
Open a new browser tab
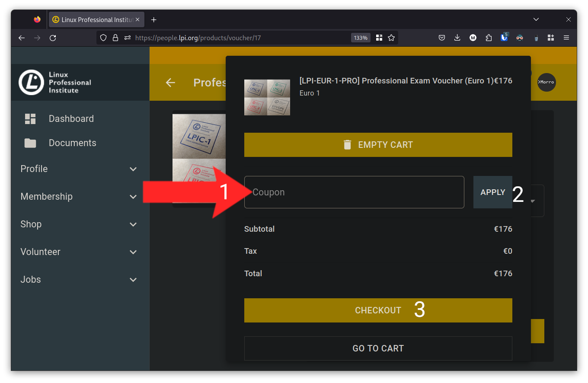click(153, 20)
